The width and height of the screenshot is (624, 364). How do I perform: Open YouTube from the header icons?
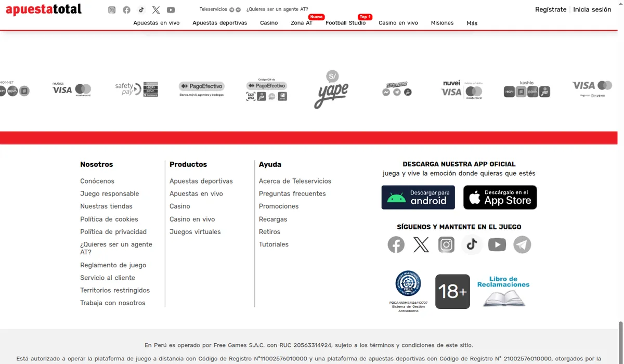pyautogui.click(x=171, y=10)
